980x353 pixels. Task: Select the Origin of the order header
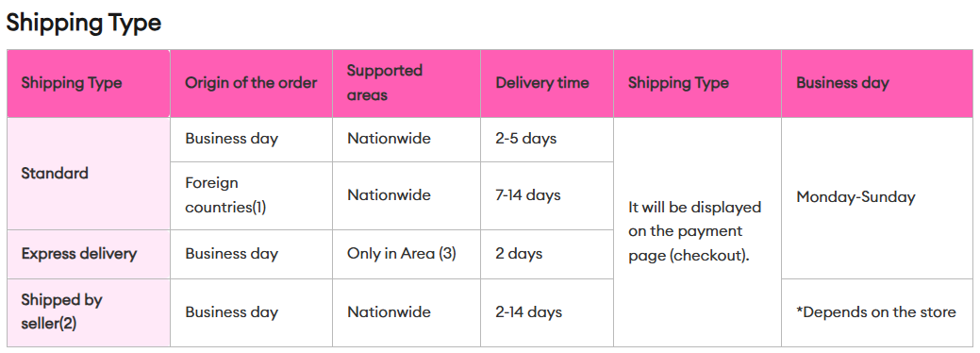(251, 83)
